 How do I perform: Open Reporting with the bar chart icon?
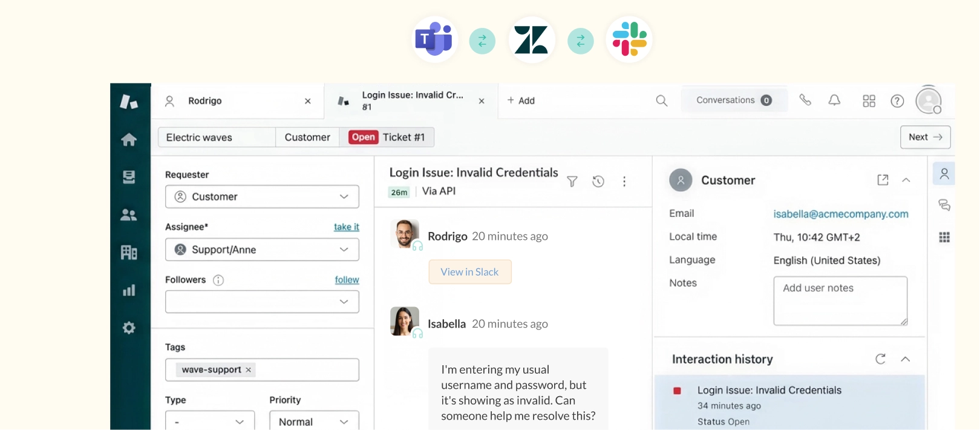tap(129, 290)
